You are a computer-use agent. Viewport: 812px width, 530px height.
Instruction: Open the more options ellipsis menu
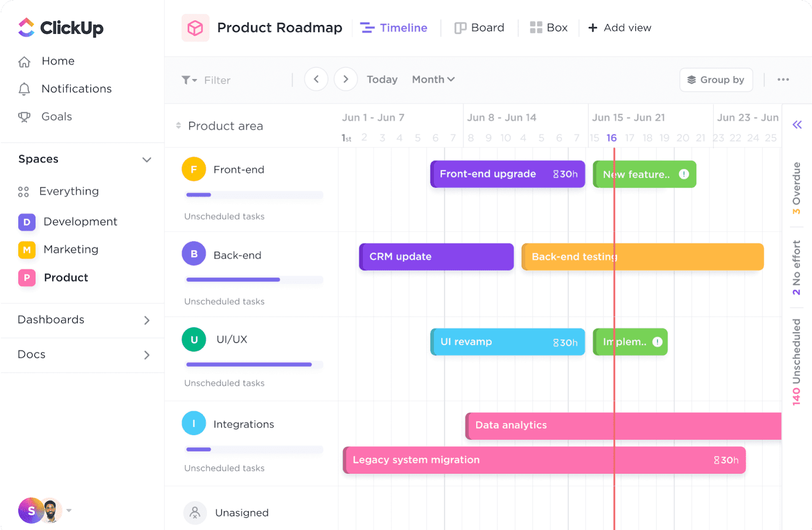point(784,80)
